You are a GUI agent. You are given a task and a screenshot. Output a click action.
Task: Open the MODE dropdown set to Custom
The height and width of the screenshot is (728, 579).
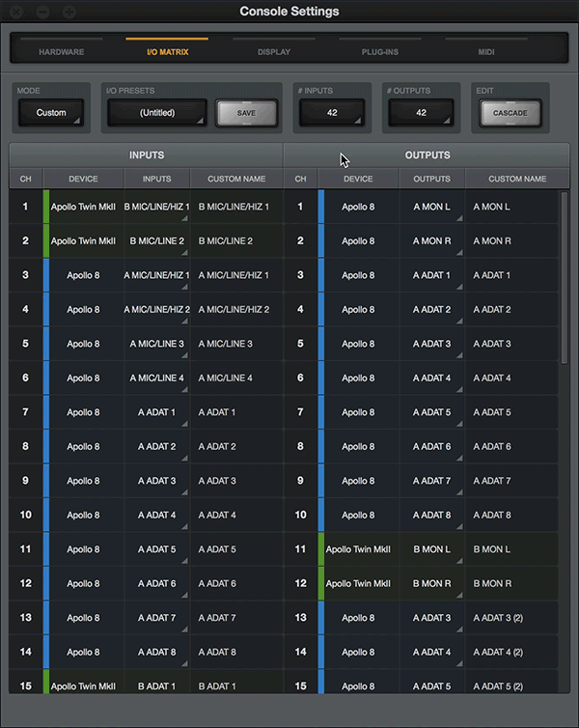[51, 113]
